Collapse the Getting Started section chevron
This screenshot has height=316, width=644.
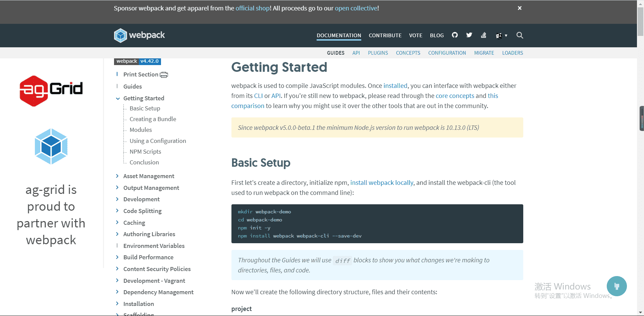(x=118, y=98)
